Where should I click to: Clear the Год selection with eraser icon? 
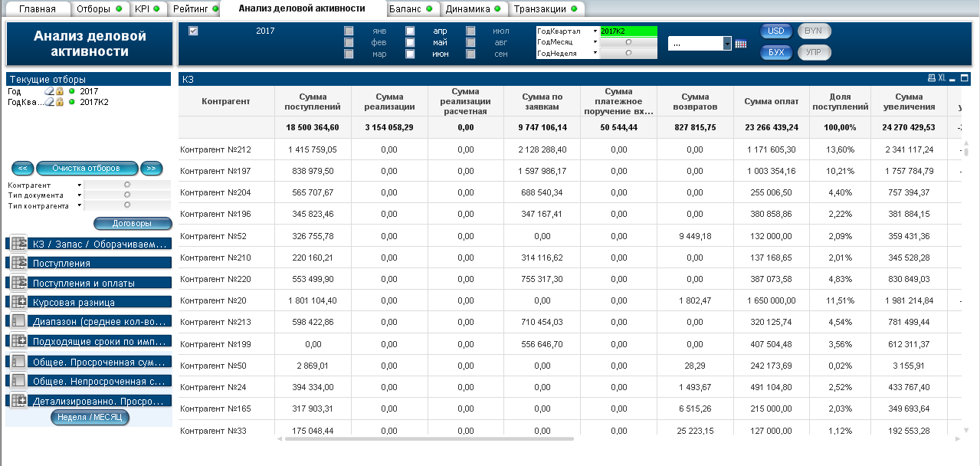point(49,91)
